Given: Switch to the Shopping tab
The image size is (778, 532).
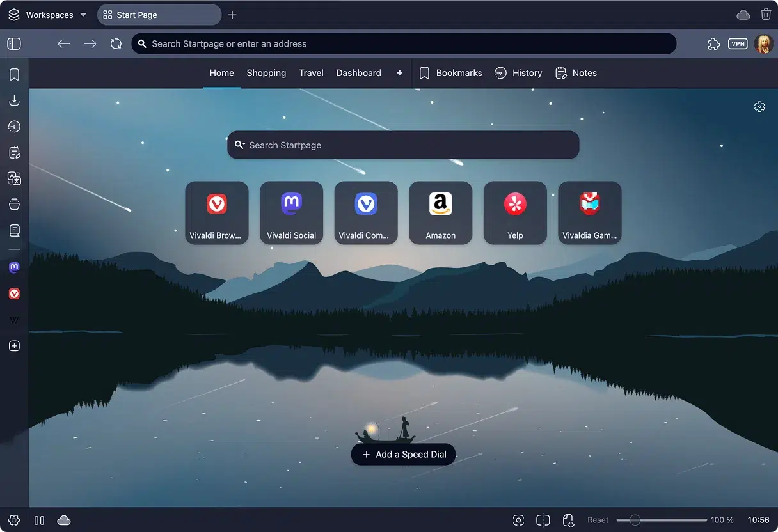Looking at the screenshot, I should click(266, 73).
